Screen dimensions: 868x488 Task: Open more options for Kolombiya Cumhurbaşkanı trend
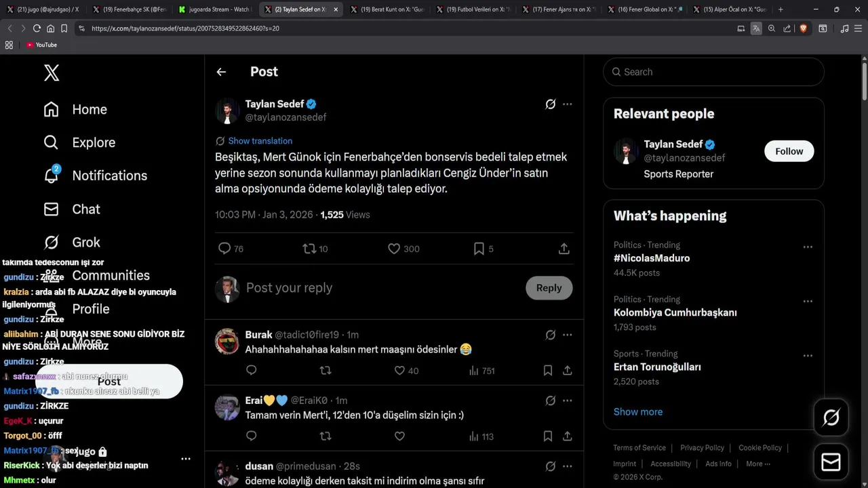click(808, 302)
